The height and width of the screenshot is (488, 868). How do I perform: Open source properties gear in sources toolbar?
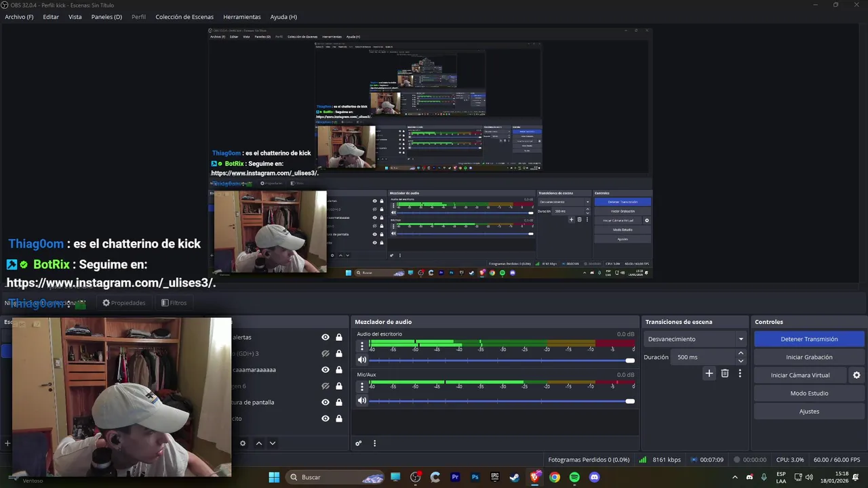point(243,443)
